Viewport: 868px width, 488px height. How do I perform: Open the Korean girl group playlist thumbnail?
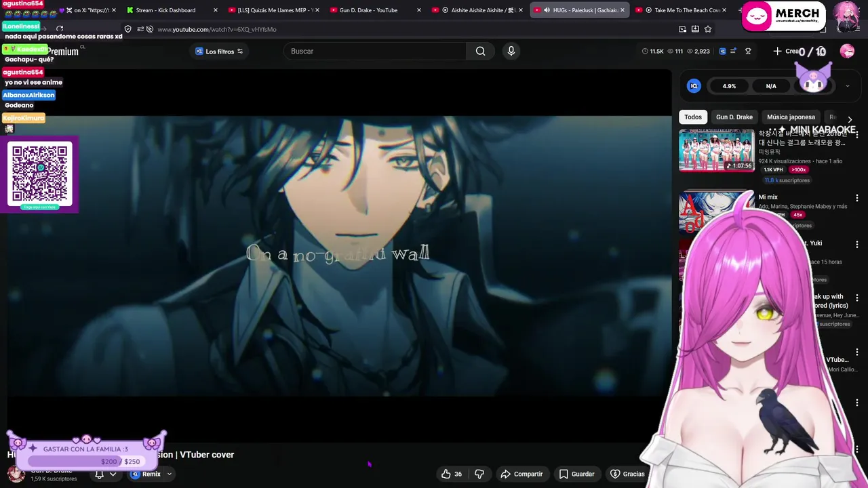point(716,150)
